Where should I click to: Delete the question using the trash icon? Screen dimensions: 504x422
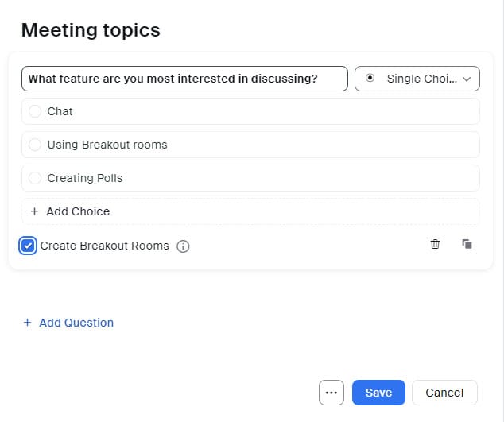point(435,244)
